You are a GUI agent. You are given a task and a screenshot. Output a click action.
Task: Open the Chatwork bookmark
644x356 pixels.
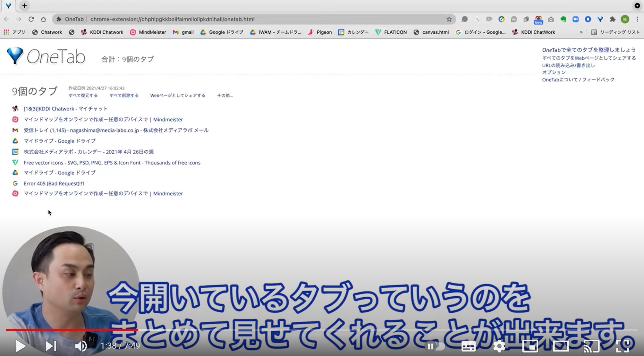[x=47, y=32]
